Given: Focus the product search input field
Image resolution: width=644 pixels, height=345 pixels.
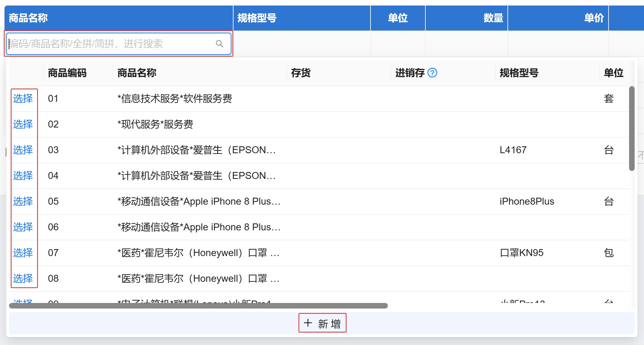Looking at the screenshot, I should [111, 44].
